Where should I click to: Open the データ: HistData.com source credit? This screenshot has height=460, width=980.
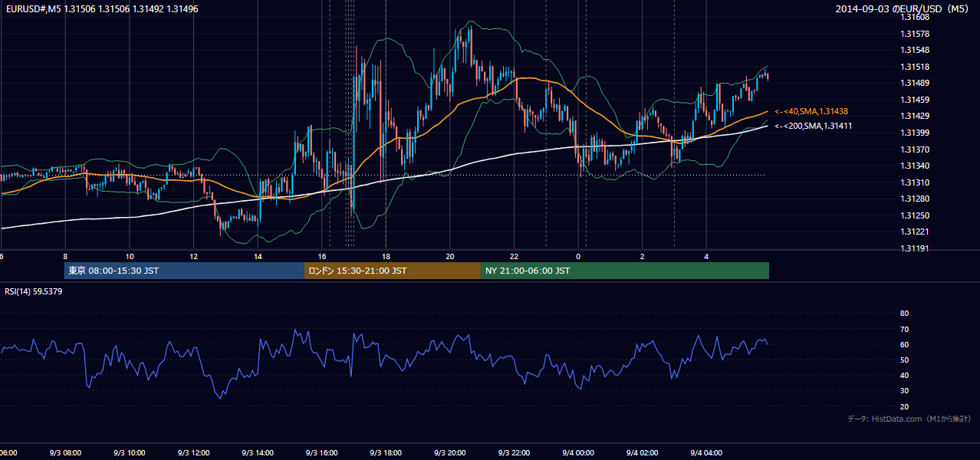[909, 419]
